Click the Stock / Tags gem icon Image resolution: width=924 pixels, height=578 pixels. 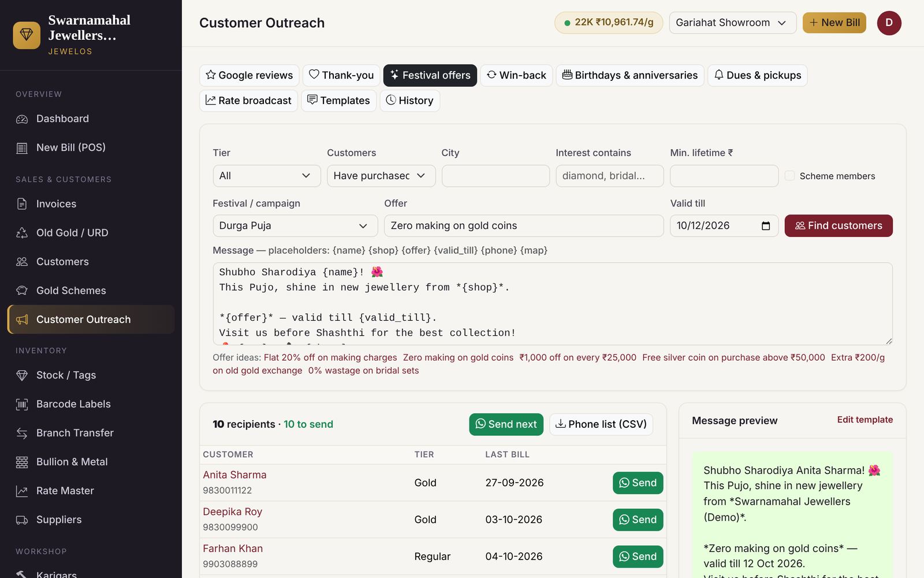(x=22, y=376)
